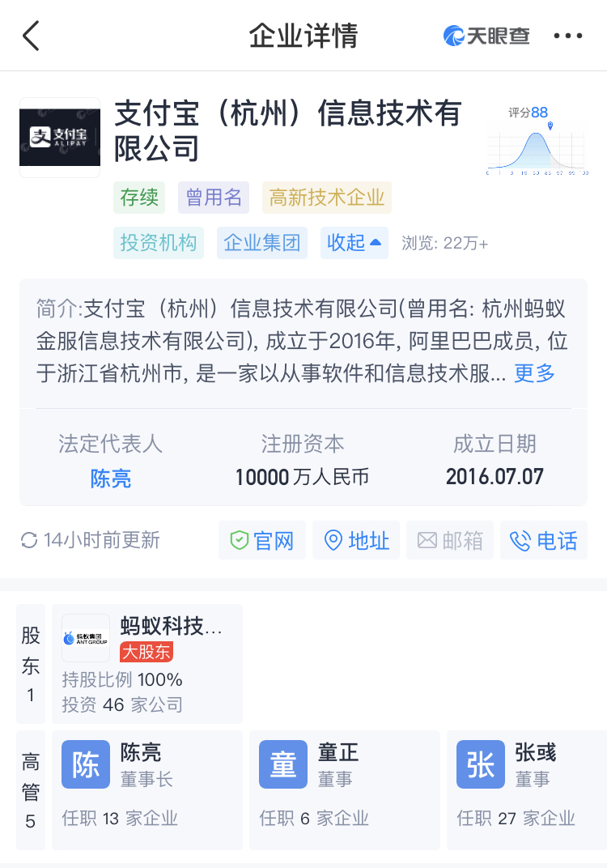Tap the 天眼查 logo
Image resolution: width=607 pixels, height=868 pixels.
(x=486, y=36)
